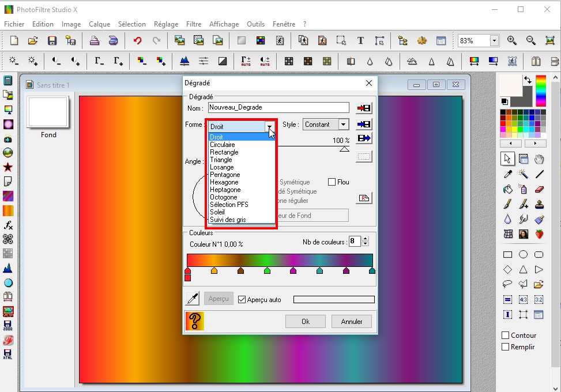Click the rainbow color spectrum strip
Screen dimensions: 561x392
point(541,91)
